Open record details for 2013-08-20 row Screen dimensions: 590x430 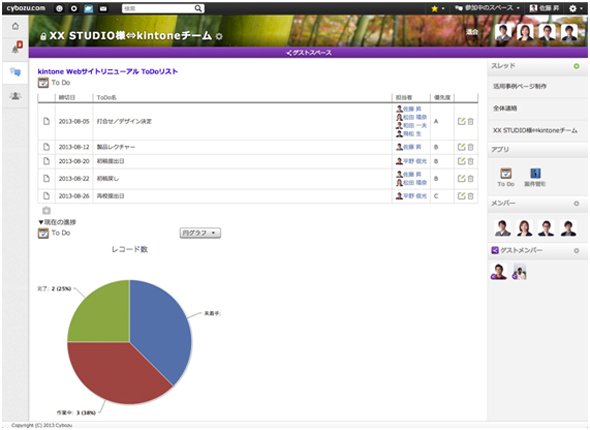pos(46,161)
